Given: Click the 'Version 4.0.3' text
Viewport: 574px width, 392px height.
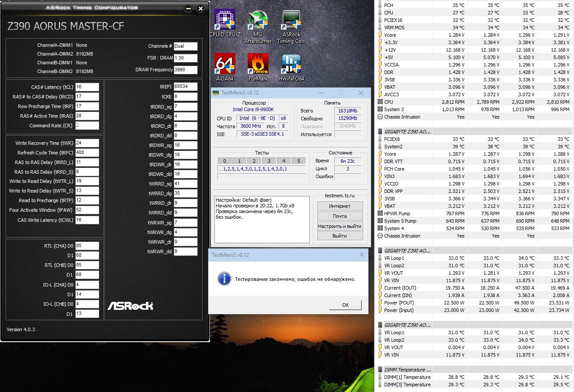Looking at the screenshot, I should pyautogui.click(x=21, y=329).
